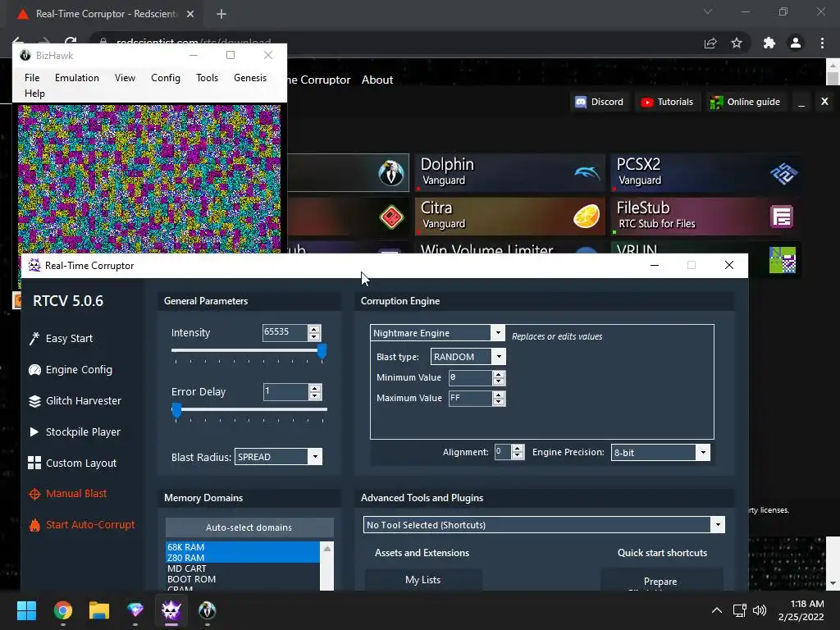Trigger Manual Blast

(x=67, y=493)
